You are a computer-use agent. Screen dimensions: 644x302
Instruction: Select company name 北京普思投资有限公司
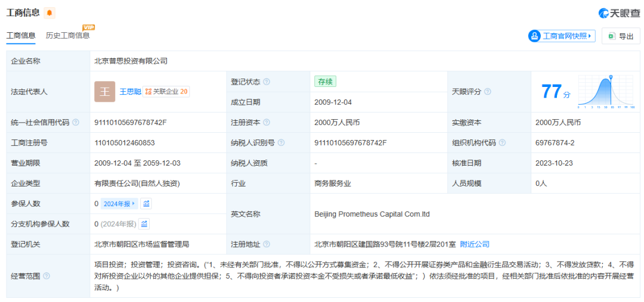(x=131, y=61)
